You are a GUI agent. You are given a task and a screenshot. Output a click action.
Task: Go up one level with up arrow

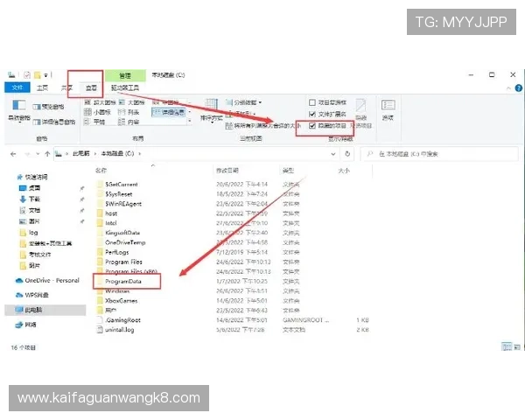47,154
